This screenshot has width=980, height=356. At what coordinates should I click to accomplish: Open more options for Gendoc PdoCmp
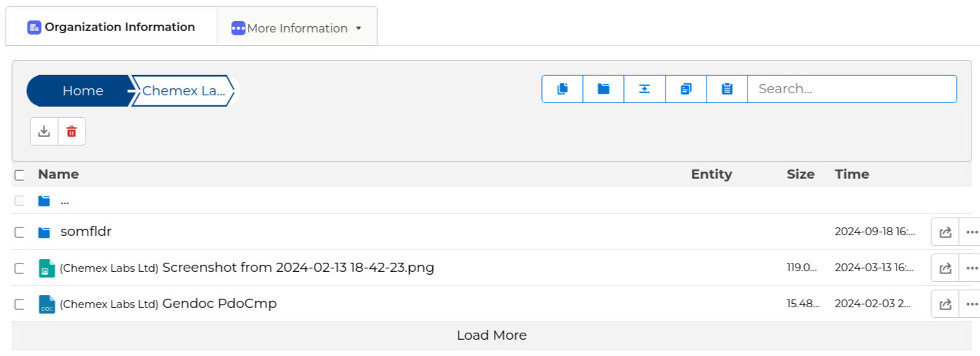point(972,304)
